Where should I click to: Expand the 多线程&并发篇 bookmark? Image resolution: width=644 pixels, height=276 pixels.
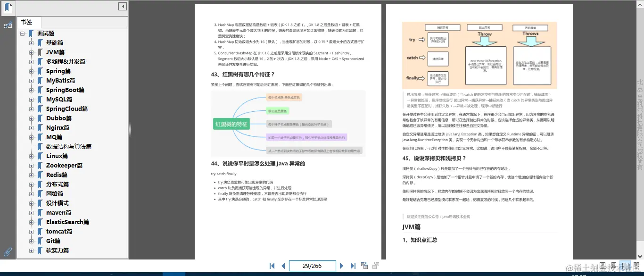32,62
